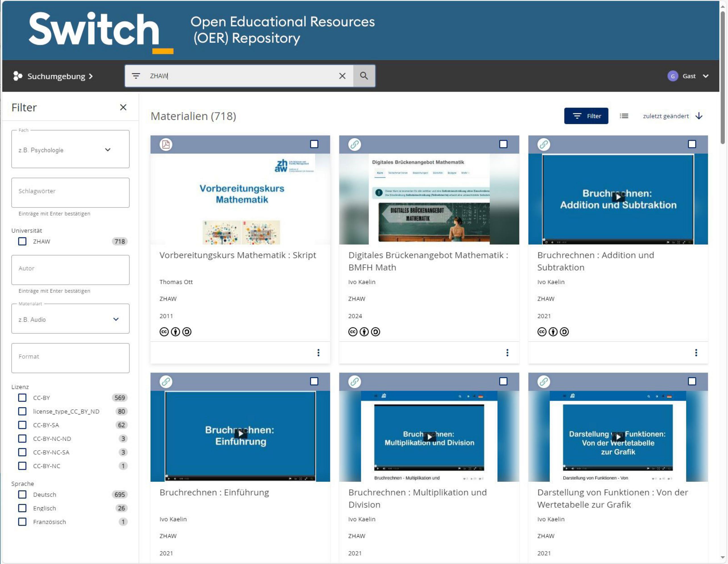728x564 pixels.
Task: Open the search filter options icon
Action: tap(136, 76)
